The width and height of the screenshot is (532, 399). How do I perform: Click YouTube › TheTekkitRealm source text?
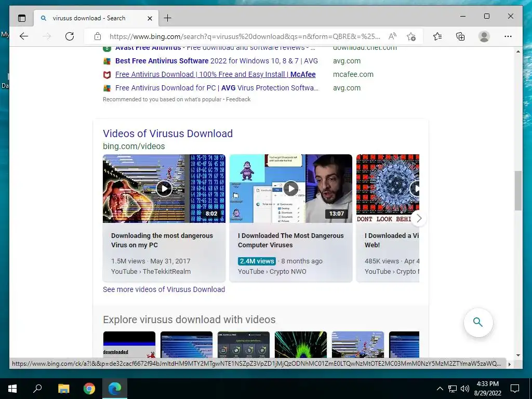pyautogui.click(x=151, y=271)
